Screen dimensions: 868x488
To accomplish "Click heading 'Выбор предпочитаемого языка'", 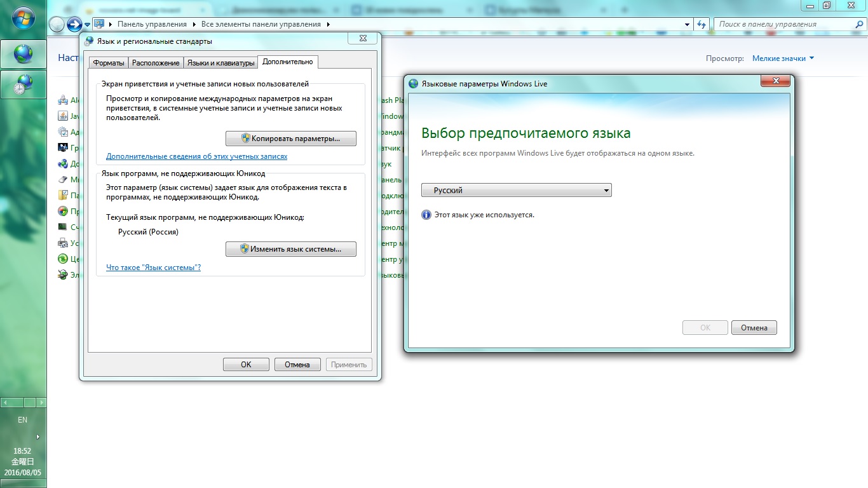I will (x=526, y=134).
